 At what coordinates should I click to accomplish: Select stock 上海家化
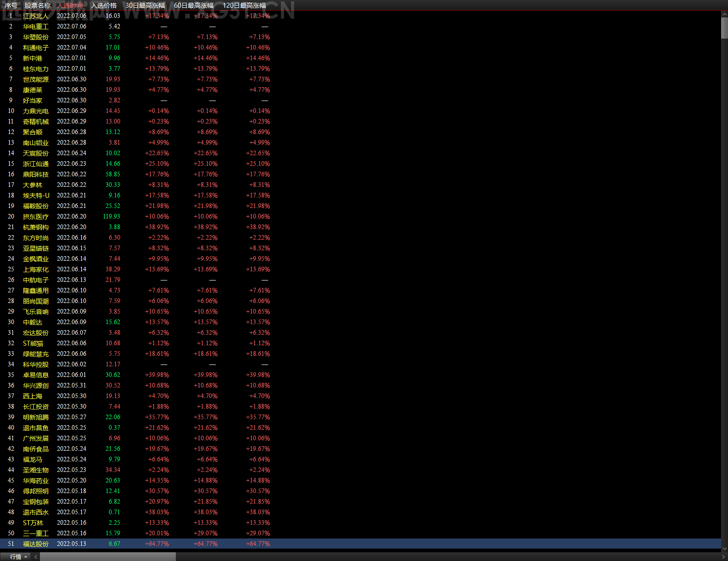click(36, 269)
